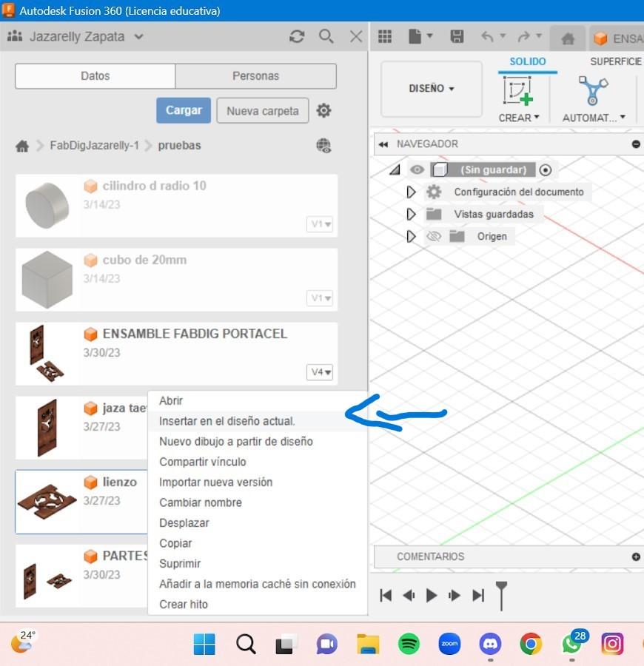This screenshot has height=666, width=644.
Task: Open Windows Start menu
Action: [x=204, y=644]
